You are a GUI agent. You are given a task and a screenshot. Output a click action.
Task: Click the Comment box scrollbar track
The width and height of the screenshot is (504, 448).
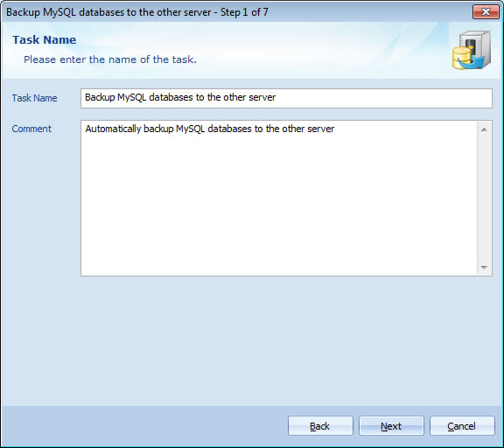[484, 199]
